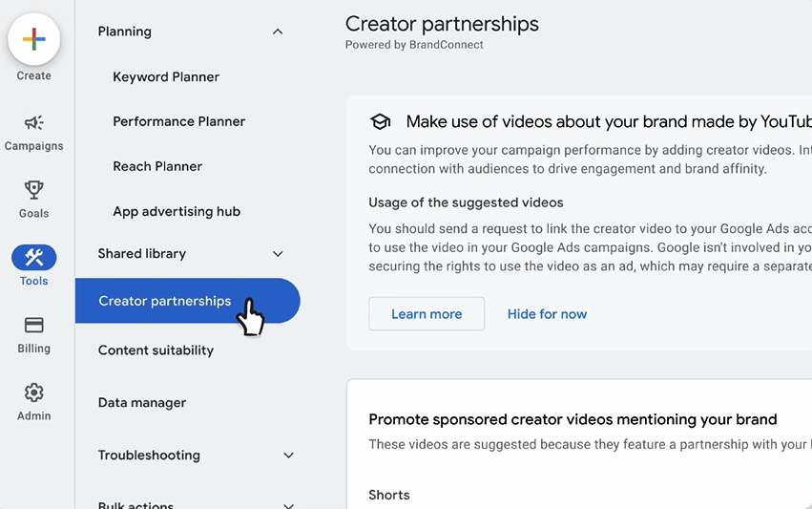Open Keyword Planner
Screen dimensions: 812x509
pyautogui.click(x=166, y=76)
